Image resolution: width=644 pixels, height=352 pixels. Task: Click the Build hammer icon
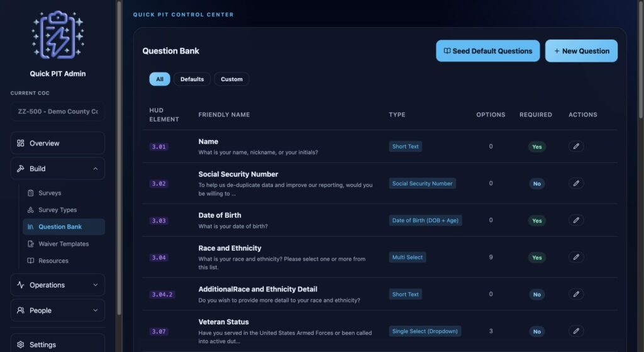coord(21,169)
